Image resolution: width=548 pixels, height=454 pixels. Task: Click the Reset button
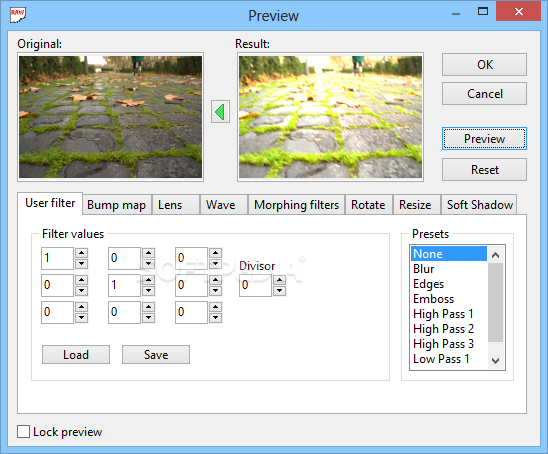tap(484, 170)
